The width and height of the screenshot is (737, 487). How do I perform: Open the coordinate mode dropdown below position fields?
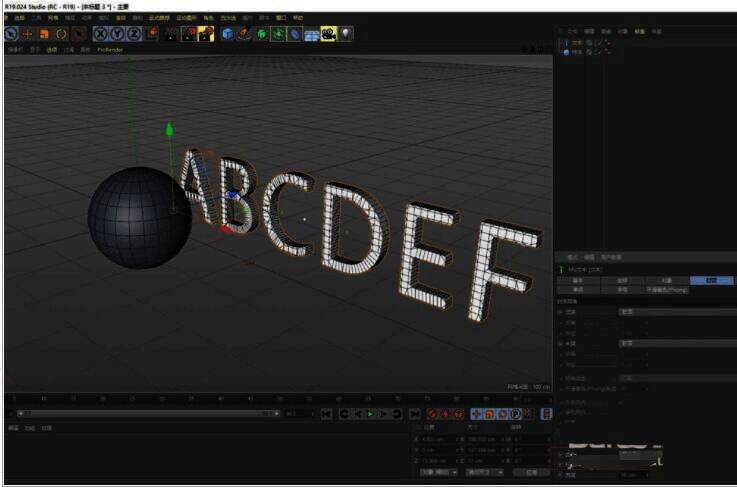click(x=439, y=470)
